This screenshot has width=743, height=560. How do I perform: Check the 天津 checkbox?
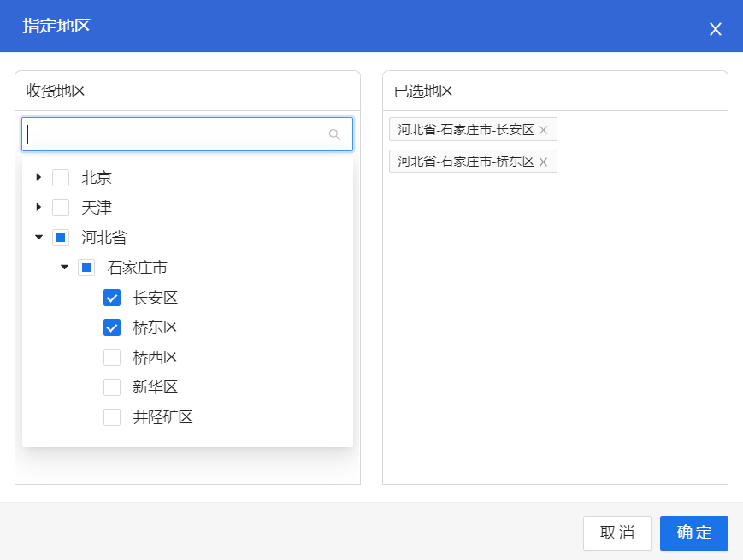pyautogui.click(x=61, y=208)
